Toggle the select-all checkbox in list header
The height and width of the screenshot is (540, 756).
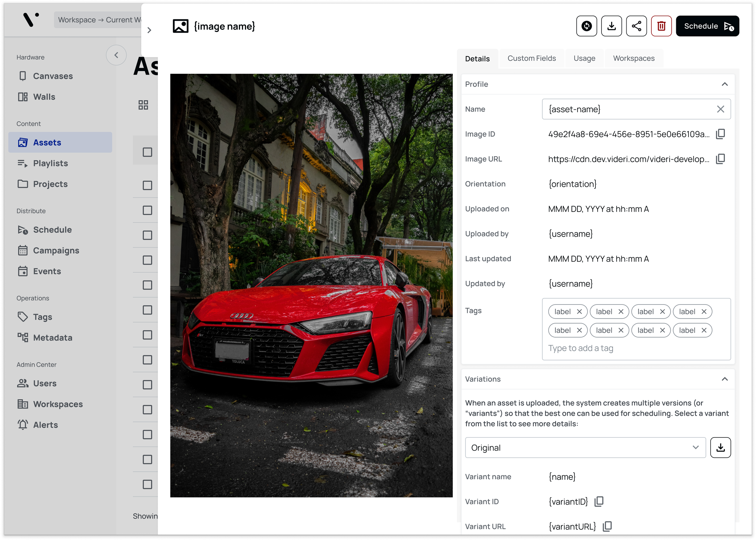pos(147,152)
